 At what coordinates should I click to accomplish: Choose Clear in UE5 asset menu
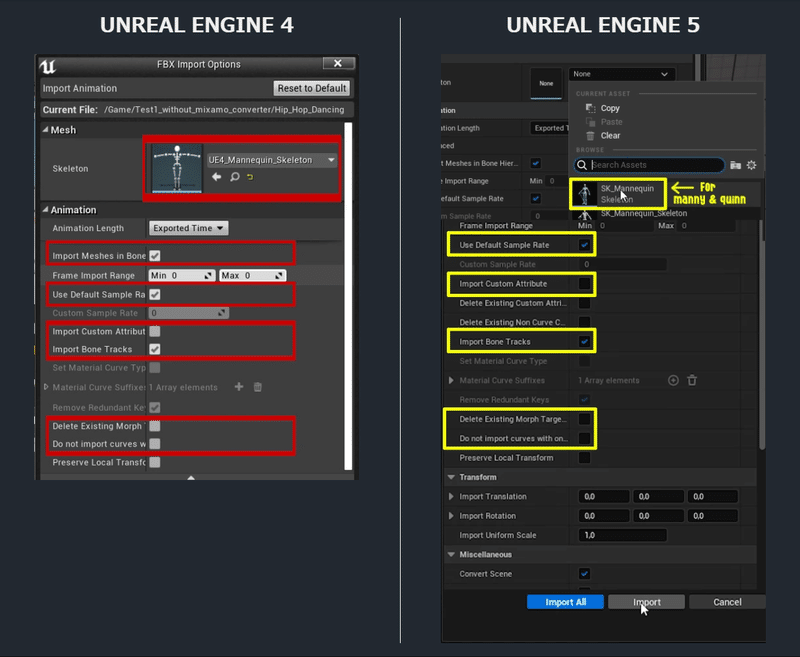pos(610,136)
